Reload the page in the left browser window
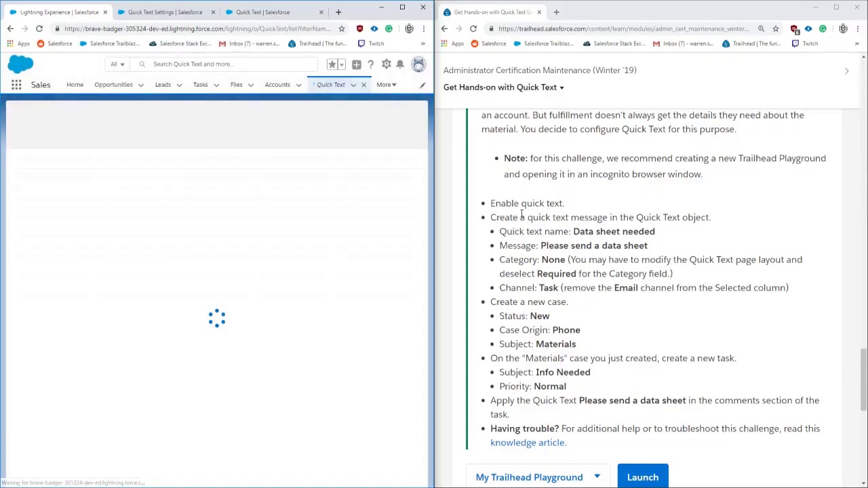The height and width of the screenshot is (488, 868). (39, 28)
